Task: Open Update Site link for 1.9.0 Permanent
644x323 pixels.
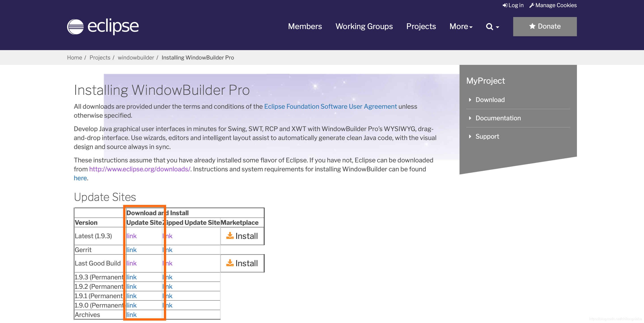Action: [x=131, y=305]
